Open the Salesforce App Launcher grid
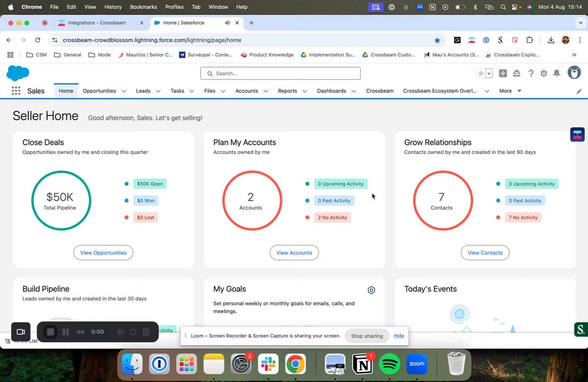The height and width of the screenshot is (382, 588). pyautogui.click(x=16, y=91)
